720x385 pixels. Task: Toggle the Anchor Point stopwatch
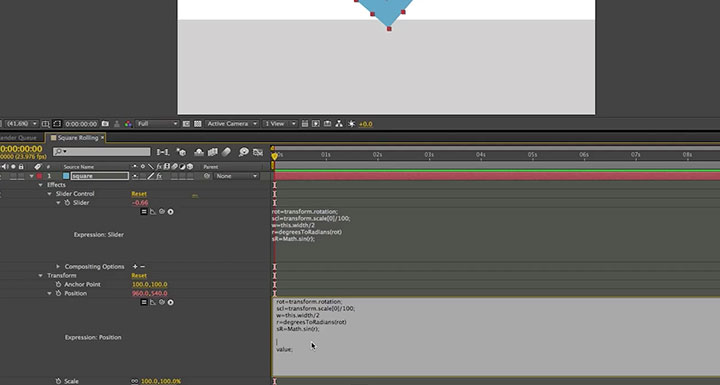(x=58, y=284)
